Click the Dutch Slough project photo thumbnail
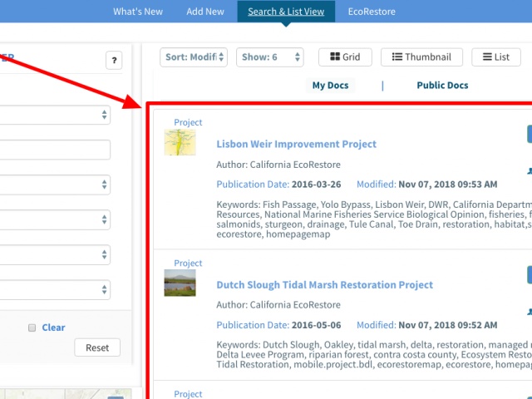The image size is (532, 399). click(180, 283)
